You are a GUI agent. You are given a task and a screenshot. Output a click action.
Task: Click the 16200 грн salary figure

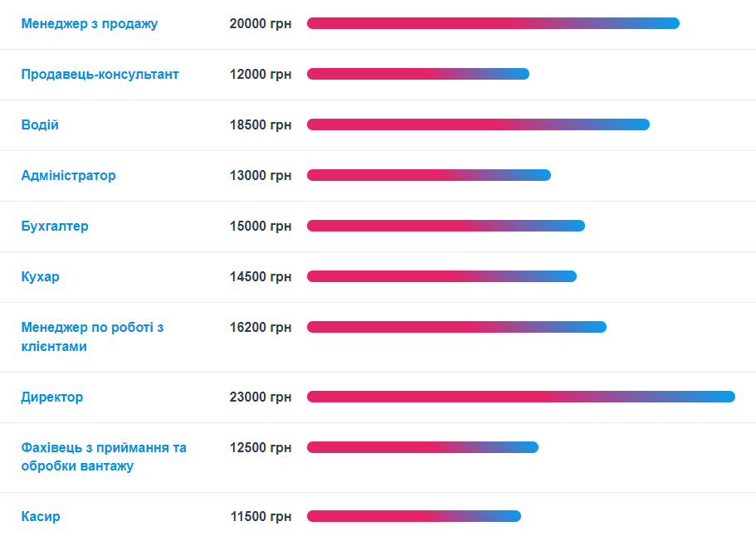point(261,327)
